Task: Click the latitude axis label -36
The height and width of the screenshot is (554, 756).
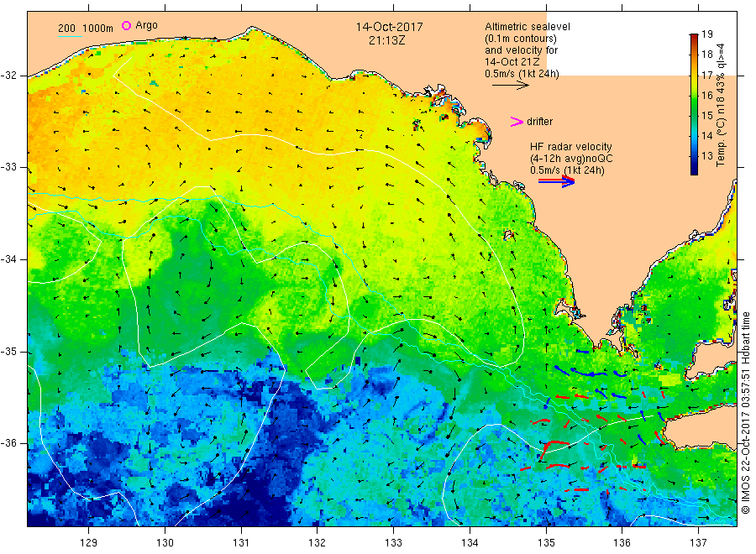Action: (9, 442)
